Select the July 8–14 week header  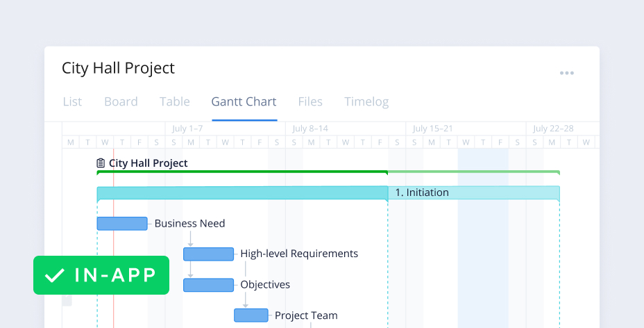point(310,129)
